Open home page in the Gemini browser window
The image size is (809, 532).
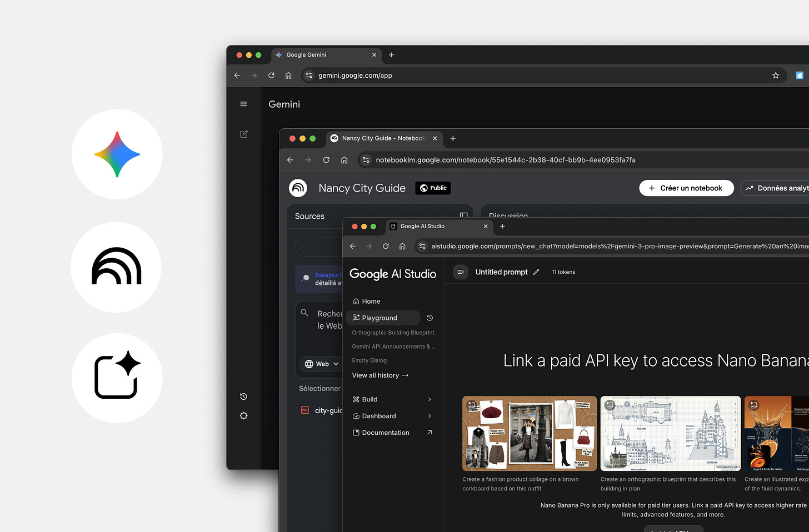tap(288, 76)
